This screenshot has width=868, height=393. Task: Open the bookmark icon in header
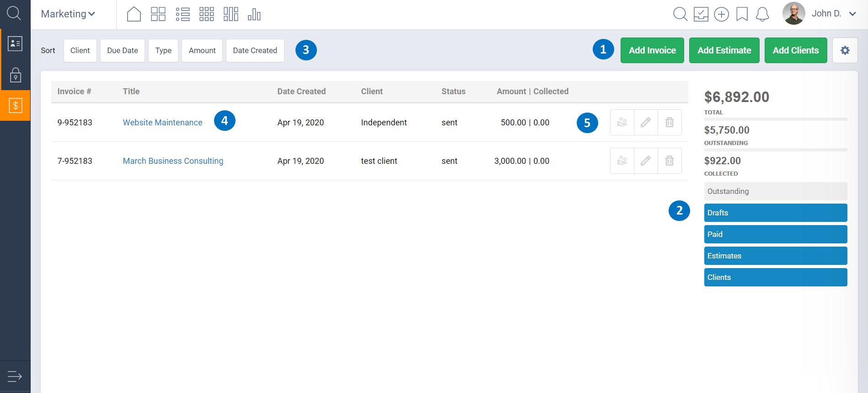point(742,14)
